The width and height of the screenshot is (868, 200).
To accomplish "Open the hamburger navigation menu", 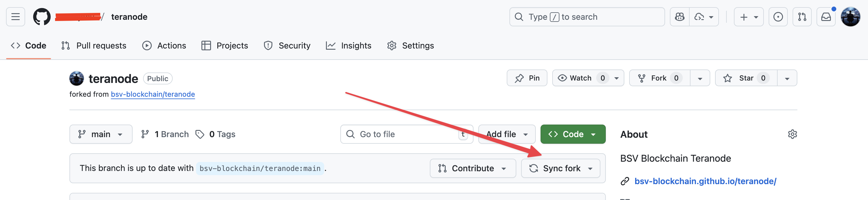I will (x=16, y=17).
